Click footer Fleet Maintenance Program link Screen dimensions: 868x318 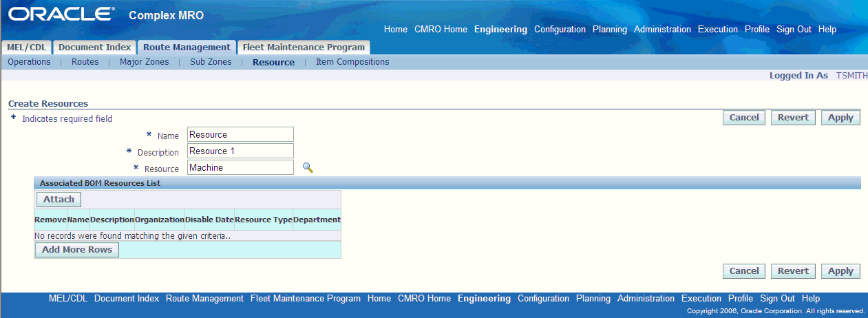[x=306, y=299]
